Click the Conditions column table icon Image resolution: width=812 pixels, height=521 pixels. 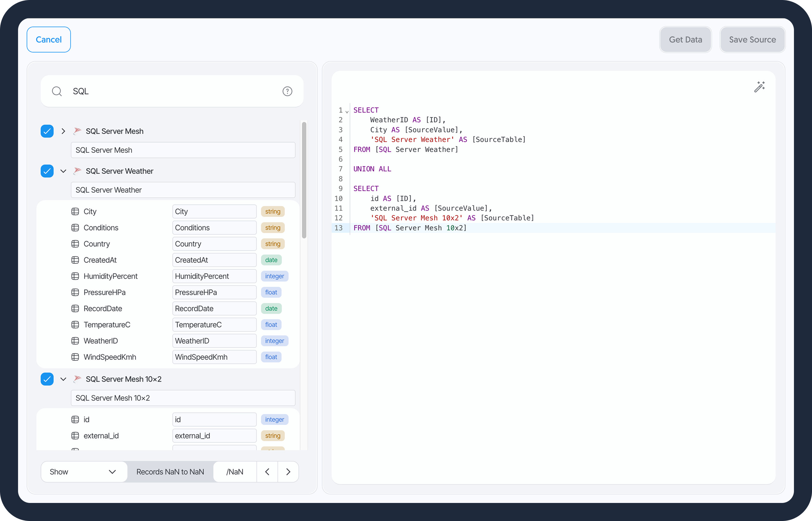75,228
